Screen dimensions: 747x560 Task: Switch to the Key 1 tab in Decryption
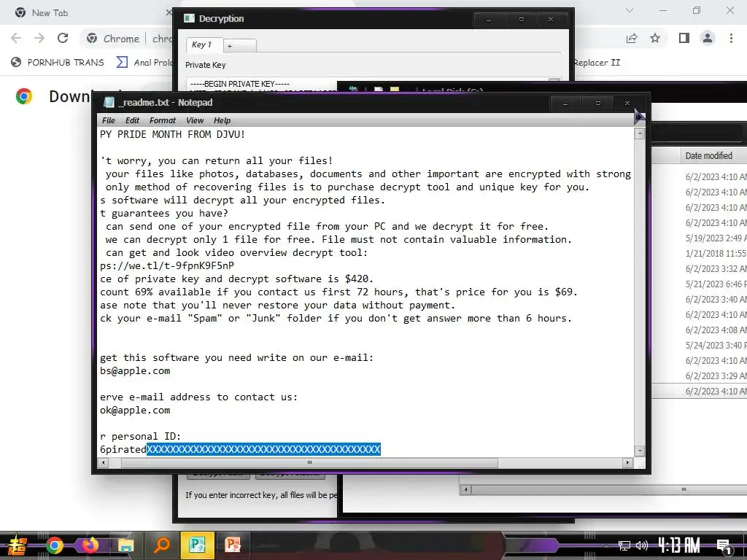click(x=204, y=44)
